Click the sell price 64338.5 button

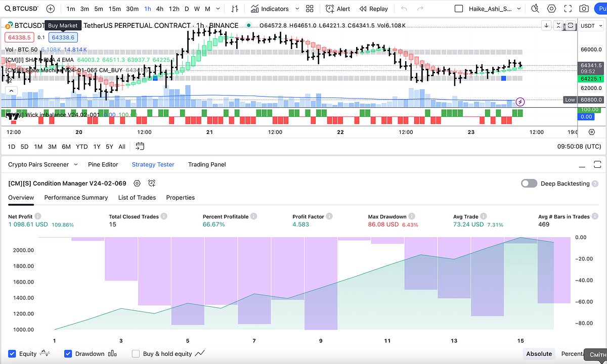pos(19,37)
